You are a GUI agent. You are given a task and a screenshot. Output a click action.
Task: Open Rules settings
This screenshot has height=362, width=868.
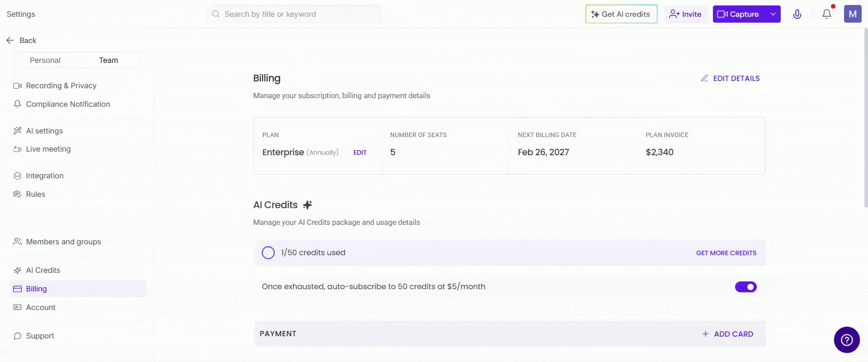(x=35, y=194)
